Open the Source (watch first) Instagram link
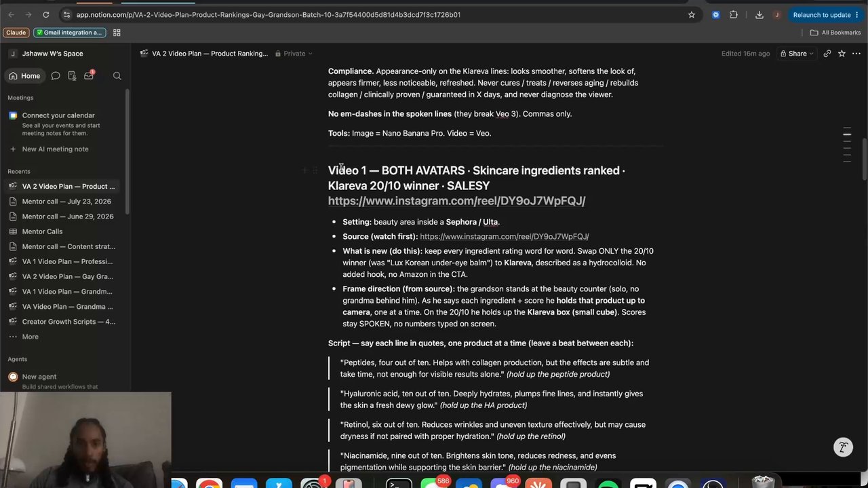The width and height of the screenshot is (868, 488). pos(504,237)
